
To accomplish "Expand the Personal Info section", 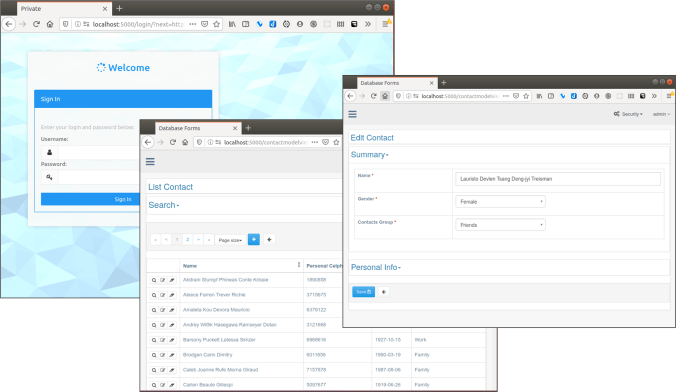I will 376,267.
